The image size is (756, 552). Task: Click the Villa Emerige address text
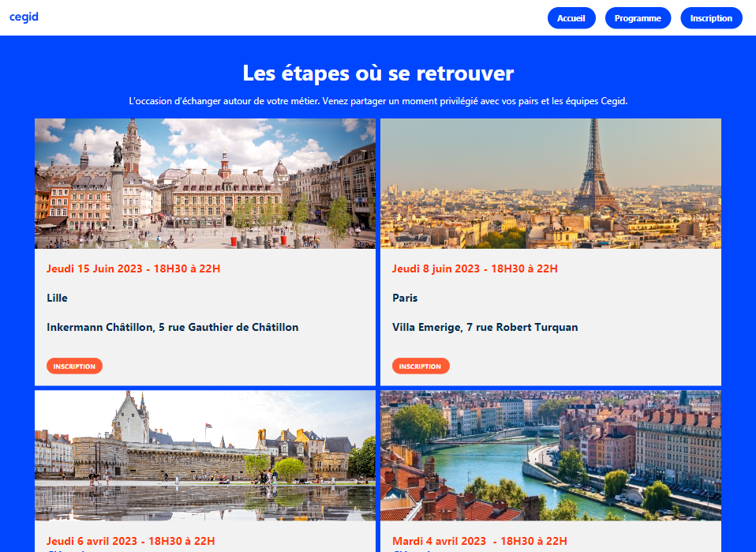[x=485, y=327]
